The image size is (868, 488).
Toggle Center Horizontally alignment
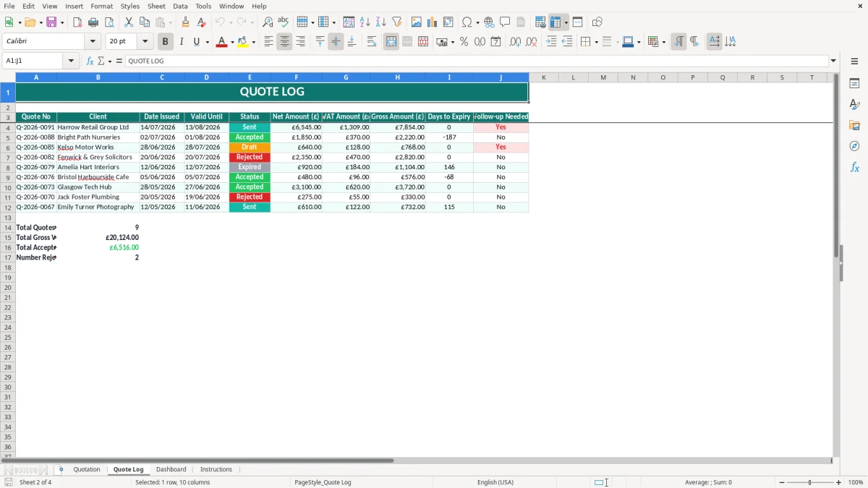click(x=285, y=42)
